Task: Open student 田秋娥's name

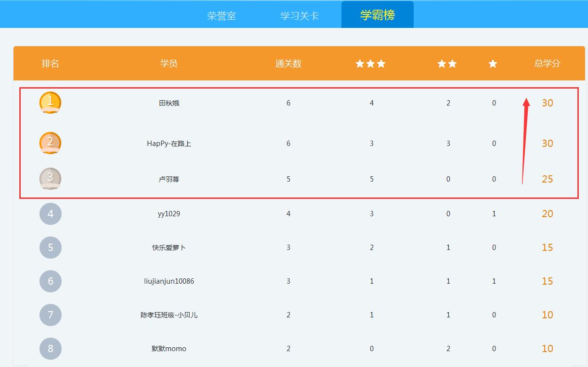Action: tap(169, 103)
